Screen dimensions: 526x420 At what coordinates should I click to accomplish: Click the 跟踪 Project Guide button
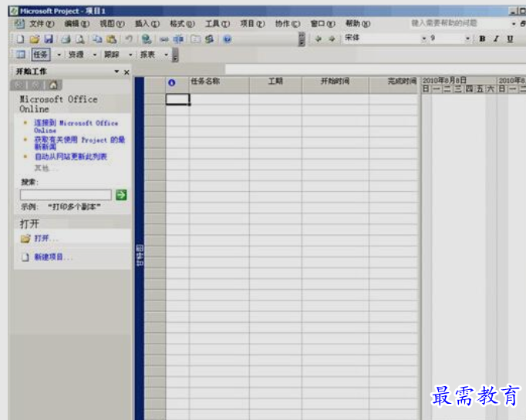coord(112,54)
